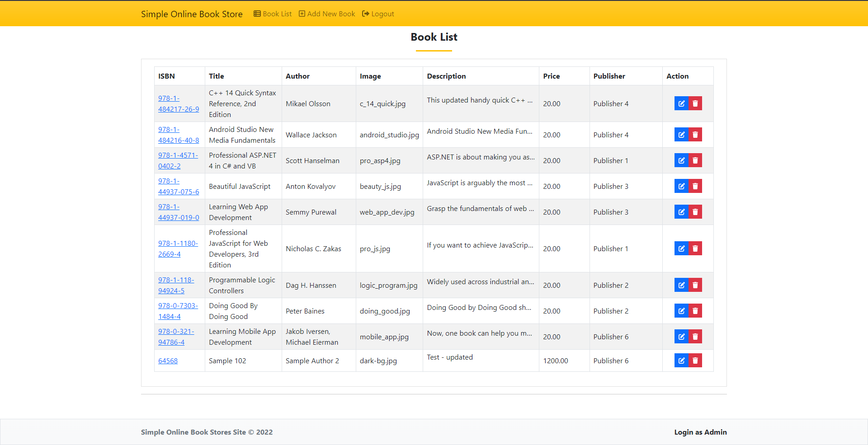This screenshot has width=868, height=445.
Task: Click delete icon for Professional ASP.NET 4
Action: [695, 160]
